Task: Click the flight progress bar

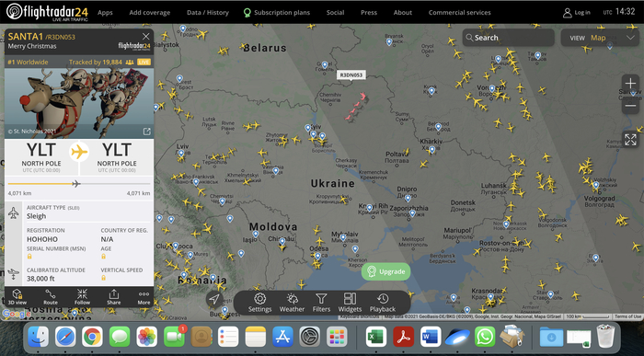Action: click(79, 184)
